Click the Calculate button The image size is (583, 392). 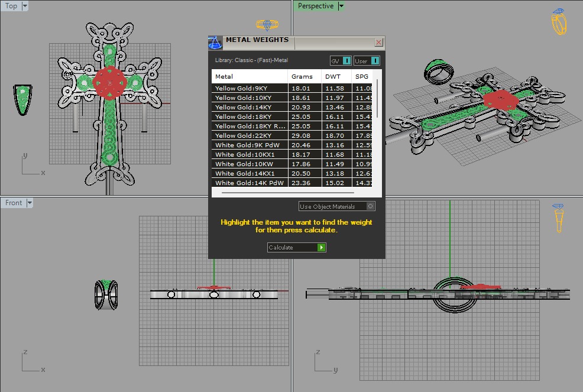coord(297,247)
